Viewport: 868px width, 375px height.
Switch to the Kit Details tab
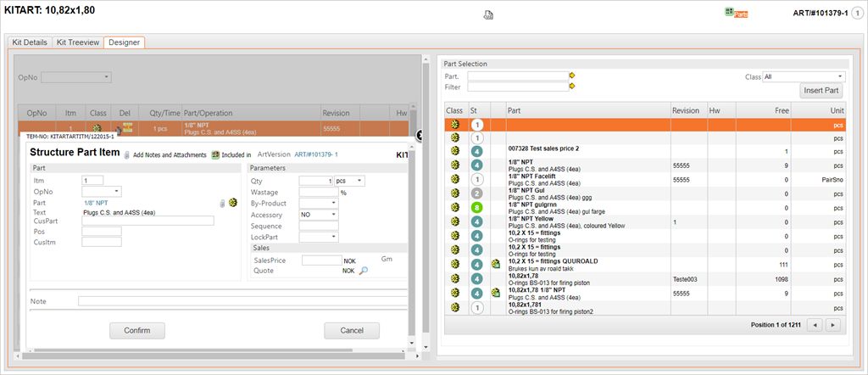click(x=30, y=42)
